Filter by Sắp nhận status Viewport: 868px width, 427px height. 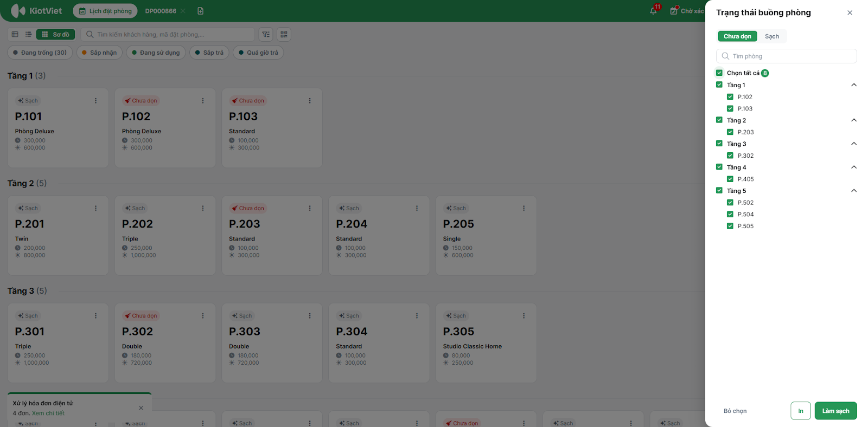pyautogui.click(x=99, y=53)
